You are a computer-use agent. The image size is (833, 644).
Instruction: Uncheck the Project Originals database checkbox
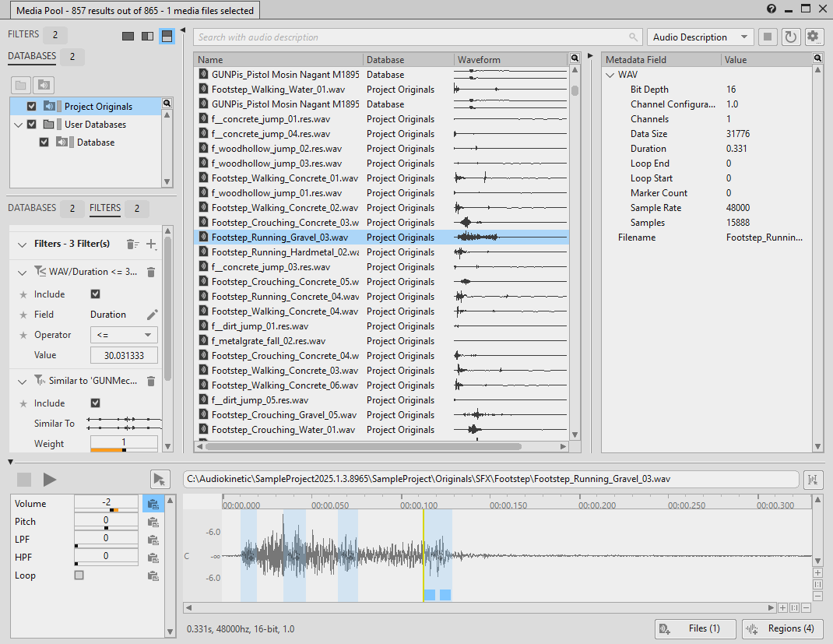click(32, 107)
